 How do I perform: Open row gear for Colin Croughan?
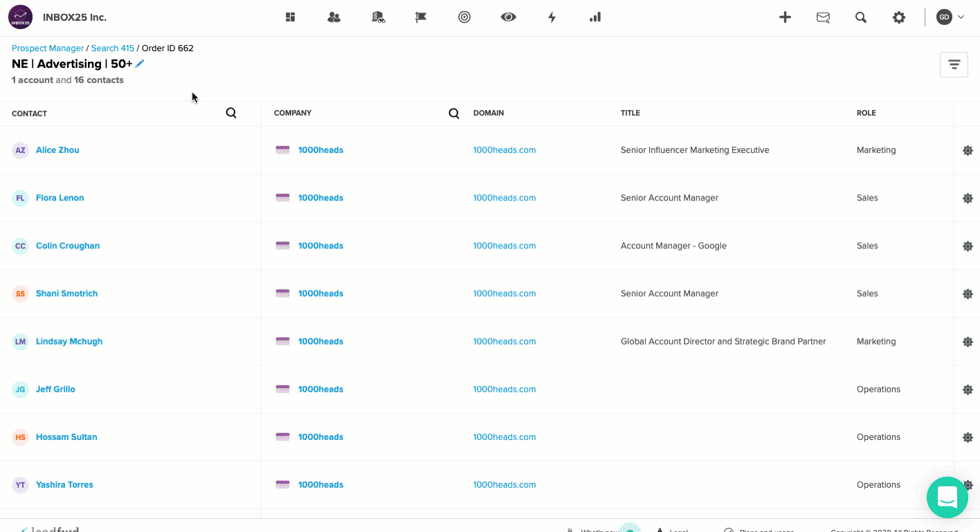pos(968,246)
